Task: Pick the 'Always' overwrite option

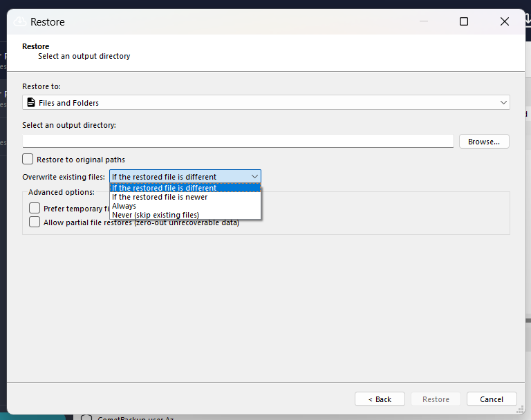Action: (x=124, y=206)
